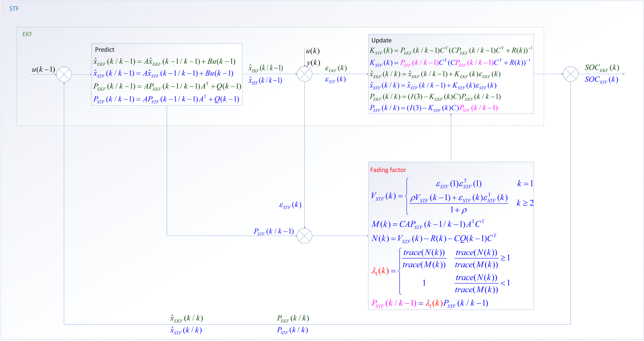This screenshot has width=644, height=341.
Task: Click the P_STF(k/k-1) label on the lower line
Action: (274, 231)
